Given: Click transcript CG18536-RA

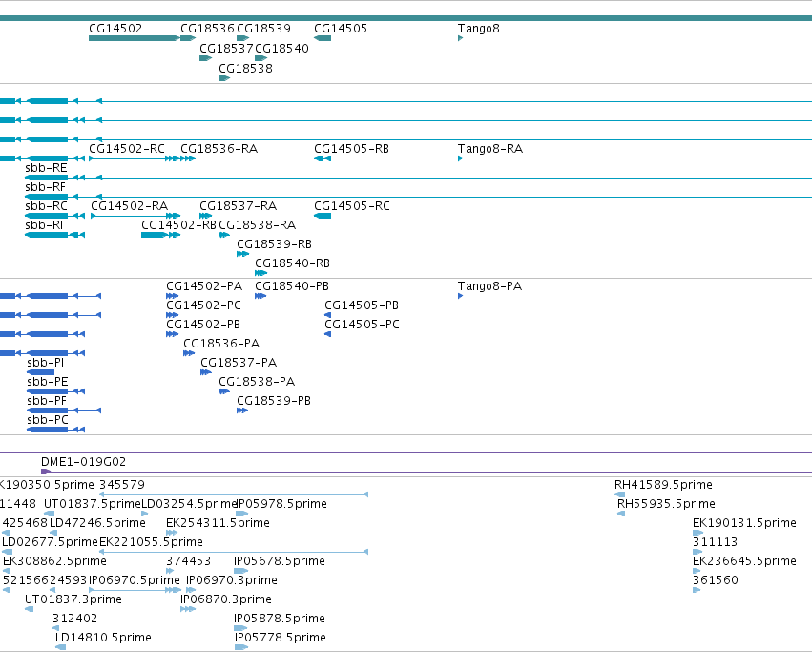Looking at the screenshot, I should click(x=188, y=158).
